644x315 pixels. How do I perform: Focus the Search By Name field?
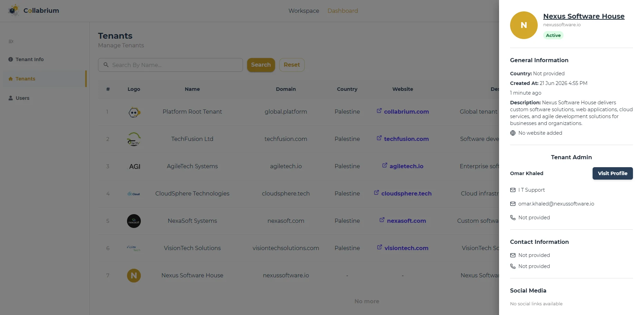click(x=170, y=65)
